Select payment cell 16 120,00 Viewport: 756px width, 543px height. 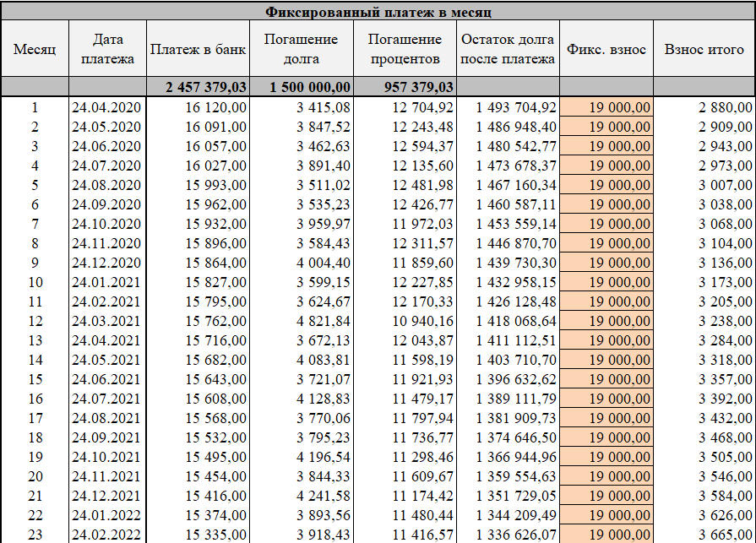198,107
